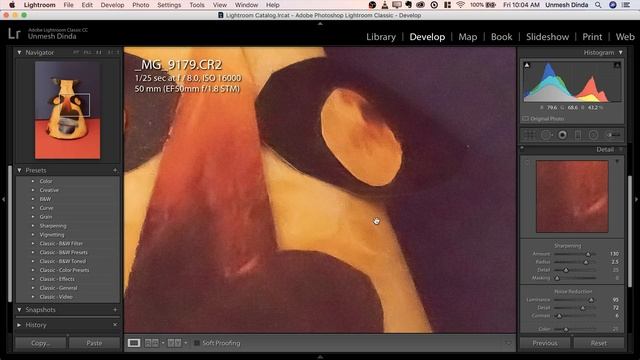Open Spotlight search in the menu bar
Screen dimensions: 640x360
(x=598, y=5)
